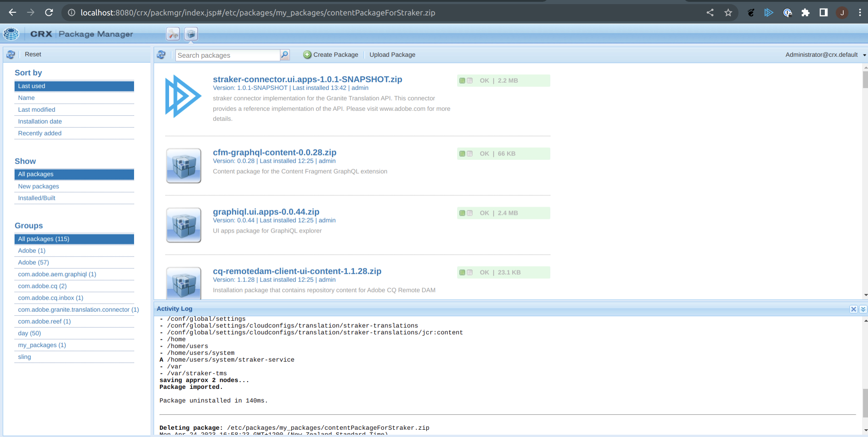Click Upload Package button
Screen dimensions: 868x437
tap(392, 55)
